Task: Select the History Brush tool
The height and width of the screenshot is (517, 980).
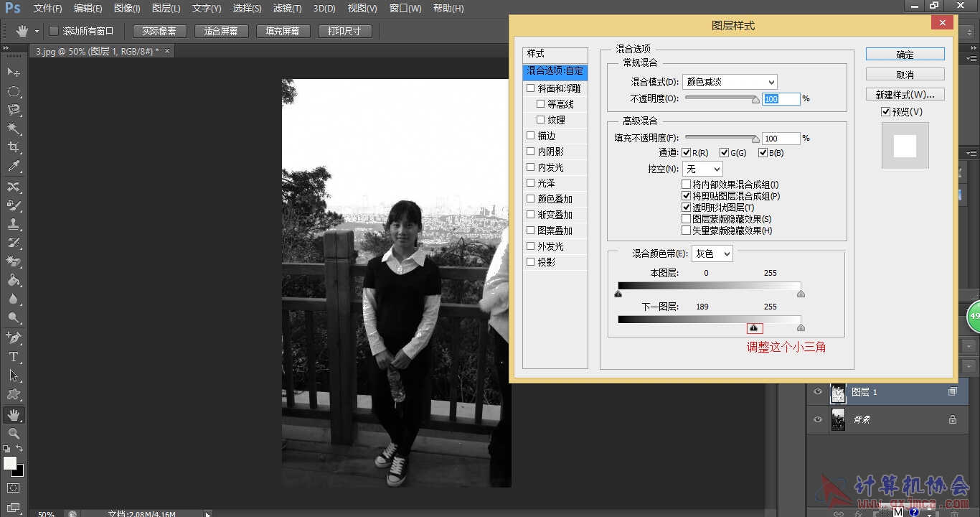Action: (14, 243)
